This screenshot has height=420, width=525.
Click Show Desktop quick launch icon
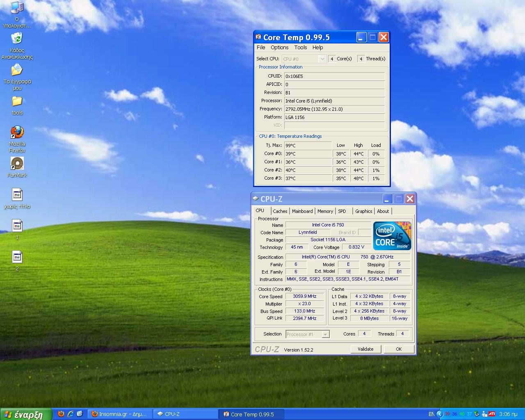coord(80,414)
